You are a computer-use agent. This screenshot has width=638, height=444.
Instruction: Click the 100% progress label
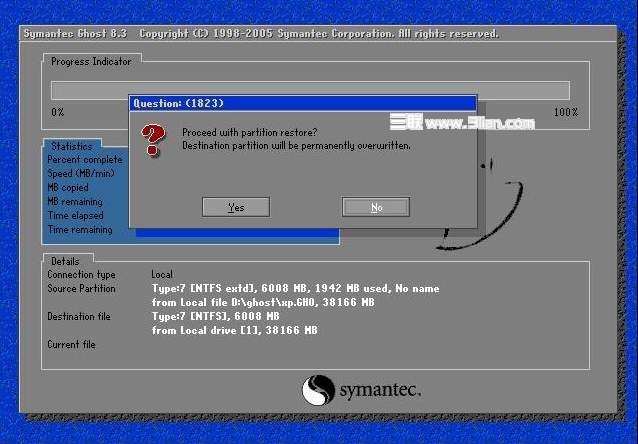click(566, 112)
